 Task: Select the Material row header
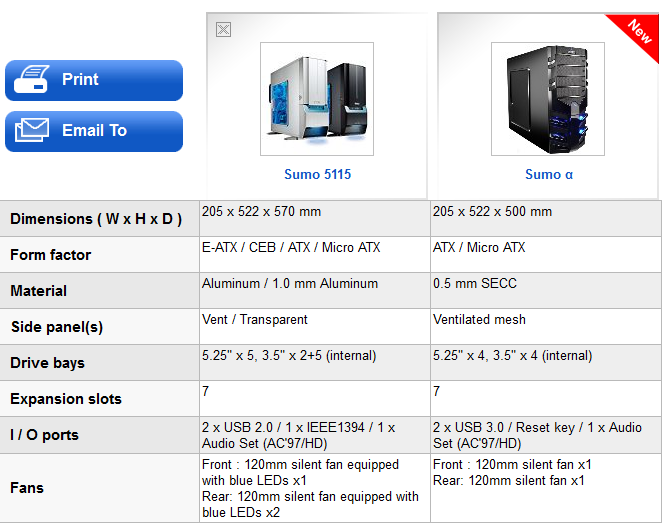pyautogui.click(x=100, y=290)
